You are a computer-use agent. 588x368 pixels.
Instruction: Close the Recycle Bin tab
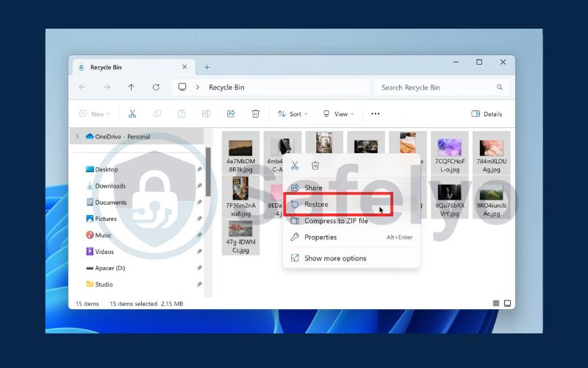click(x=184, y=67)
